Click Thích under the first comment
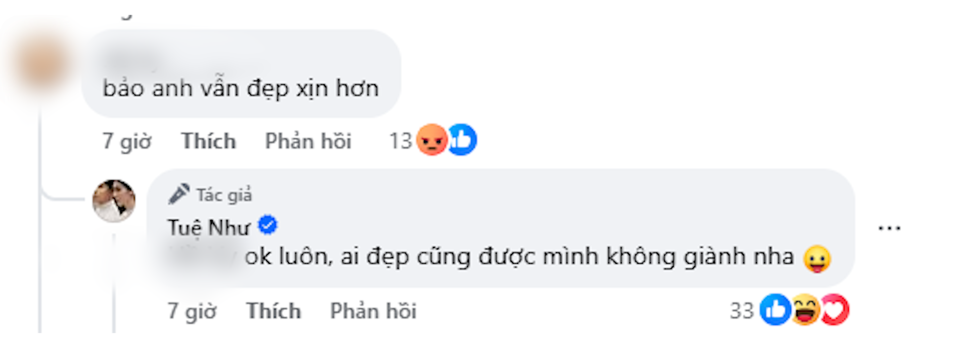 point(208,141)
